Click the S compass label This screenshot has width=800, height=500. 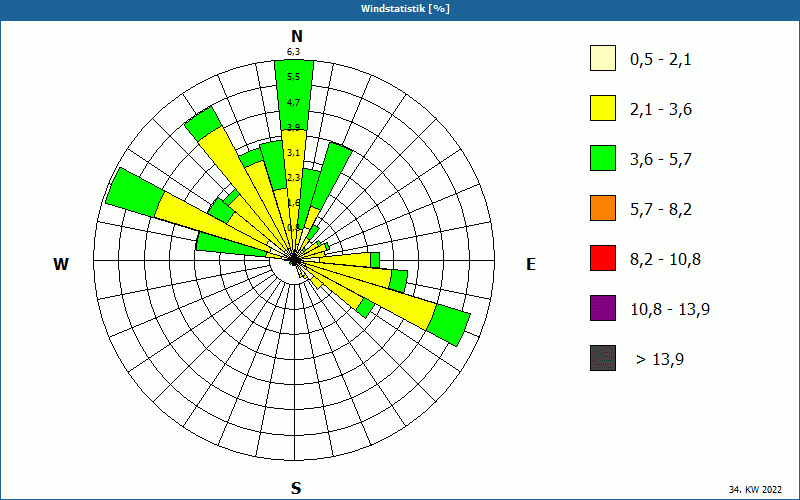click(296, 488)
